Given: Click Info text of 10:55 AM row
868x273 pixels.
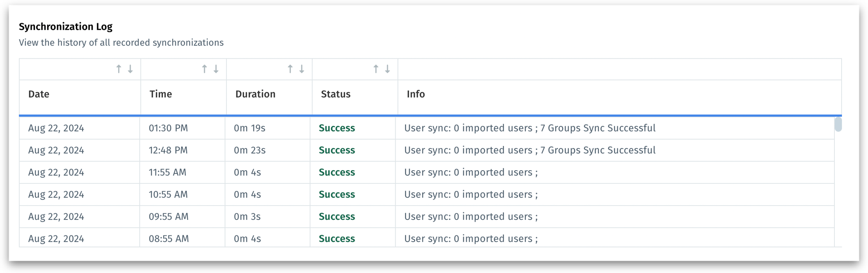Looking at the screenshot, I should tap(471, 195).
